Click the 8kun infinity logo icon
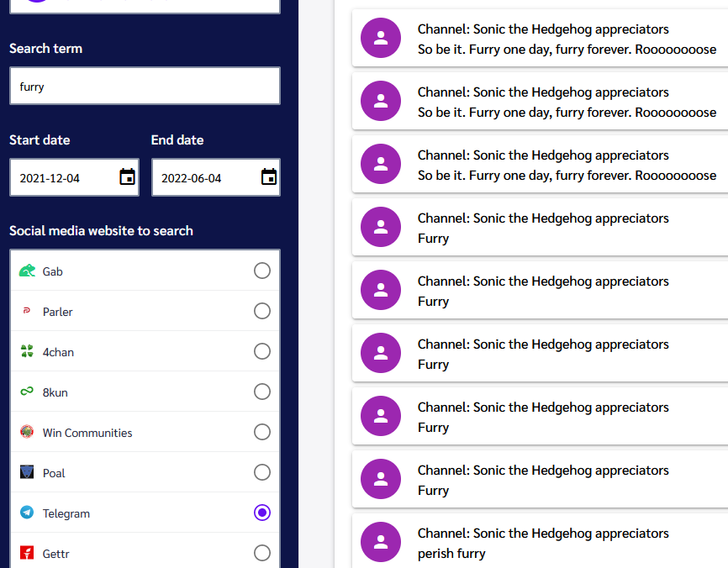 (x=27, y=392)
